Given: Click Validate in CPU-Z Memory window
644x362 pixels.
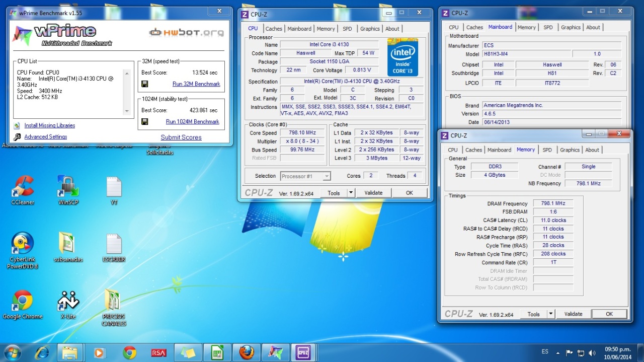Looking at the screenshot, I should pyautogui.click(x=573, y=314).
